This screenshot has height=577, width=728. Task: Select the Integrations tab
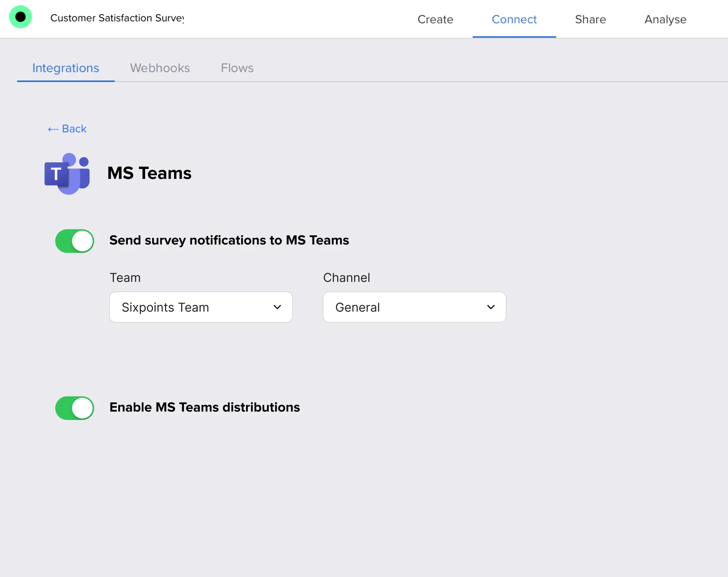tap(66, 68)
